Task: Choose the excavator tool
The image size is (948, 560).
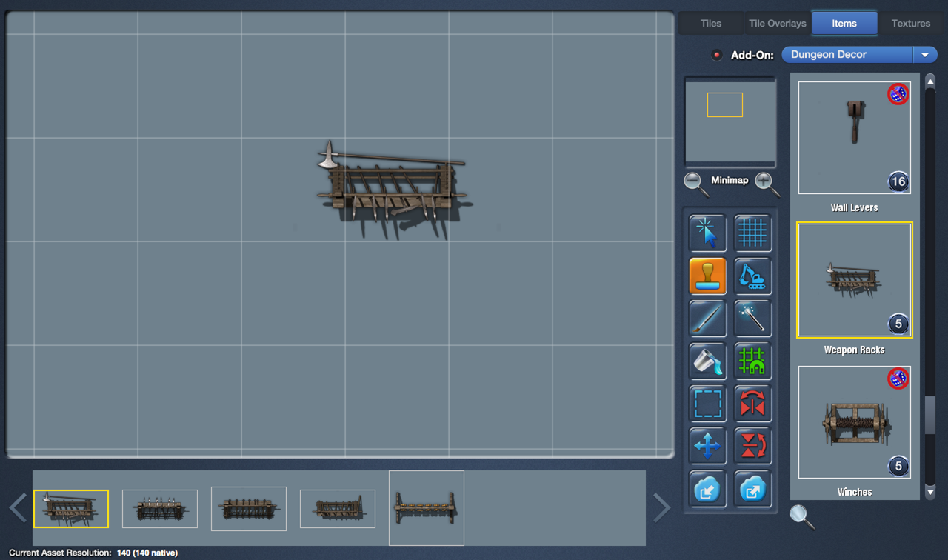Action: [752, 276]
